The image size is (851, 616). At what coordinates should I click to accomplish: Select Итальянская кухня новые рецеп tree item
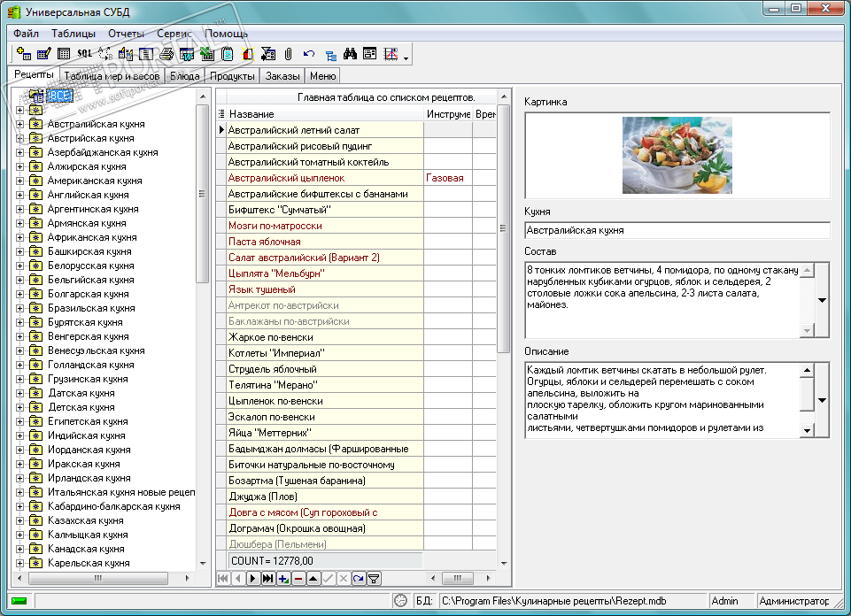point(121,492)
